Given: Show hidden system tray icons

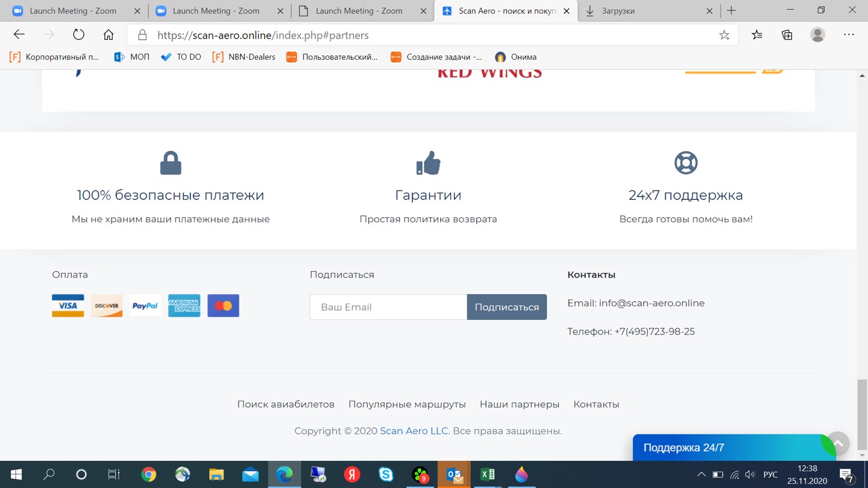Looking at the screenshot, I should 701,475.
